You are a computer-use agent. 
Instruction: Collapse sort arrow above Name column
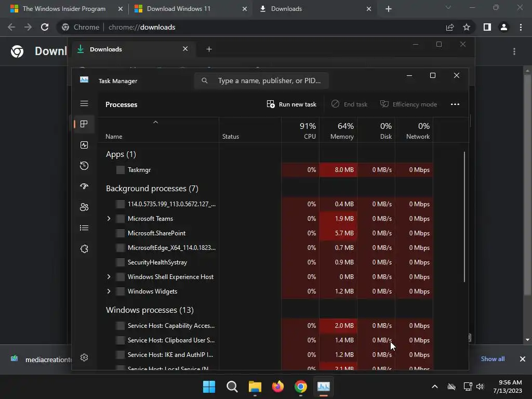click(155, 122)
